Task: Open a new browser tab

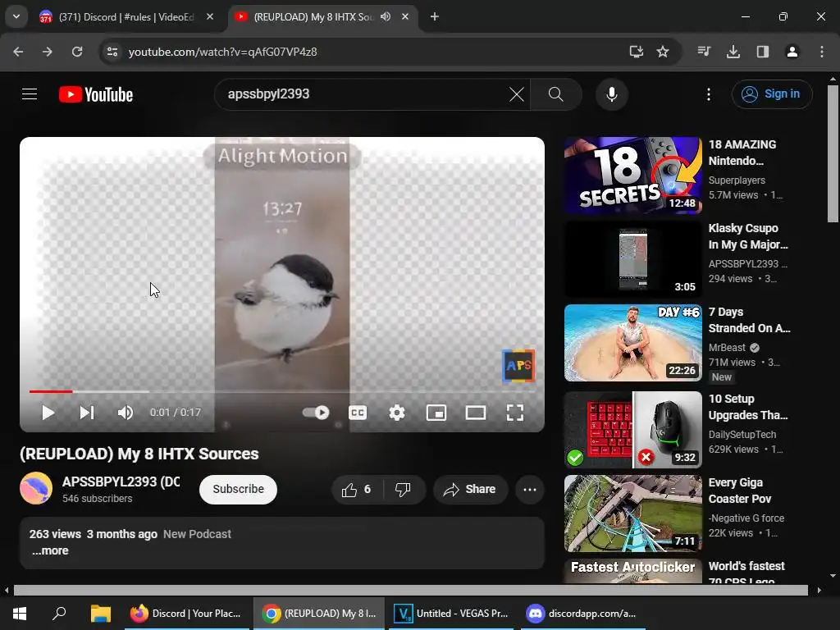Action: (435, 17)
